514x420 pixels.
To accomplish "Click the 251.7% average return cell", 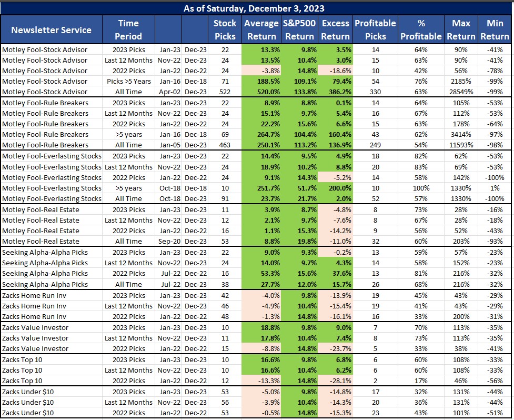I will tap(261, 188).
